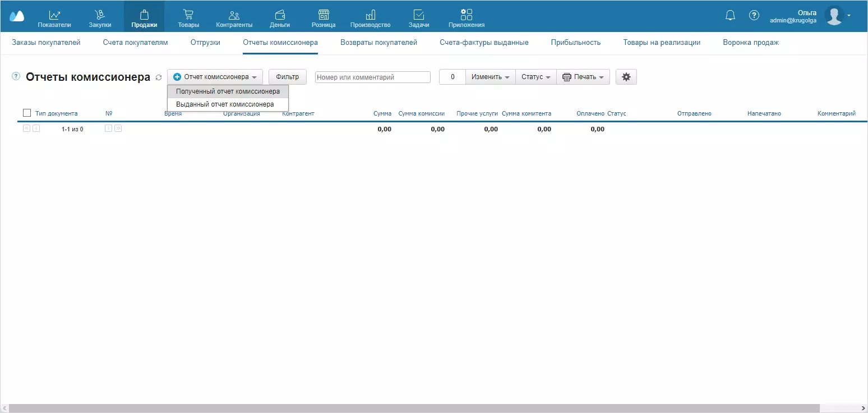This screenshot has height=413, width=868.
Task: Open the Статус dropdown
Action: [536, 77]
